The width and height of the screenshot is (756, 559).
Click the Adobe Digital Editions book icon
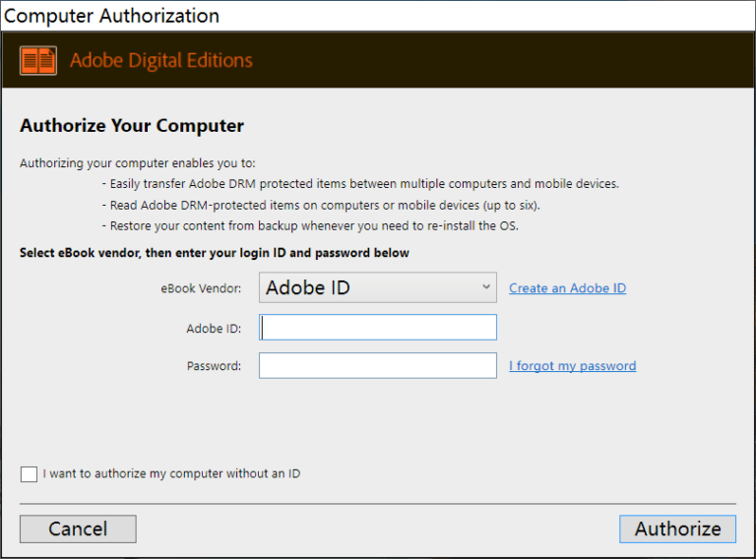click(x=38, y=61)
